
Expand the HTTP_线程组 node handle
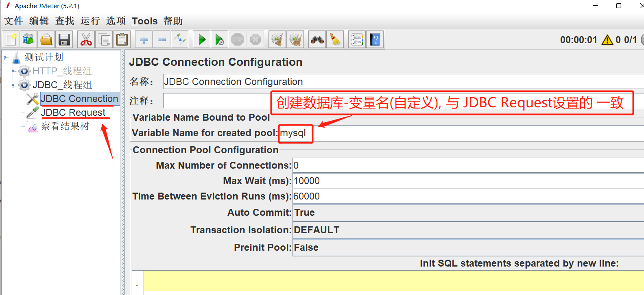pyautogui.click(x=13, y=72)
